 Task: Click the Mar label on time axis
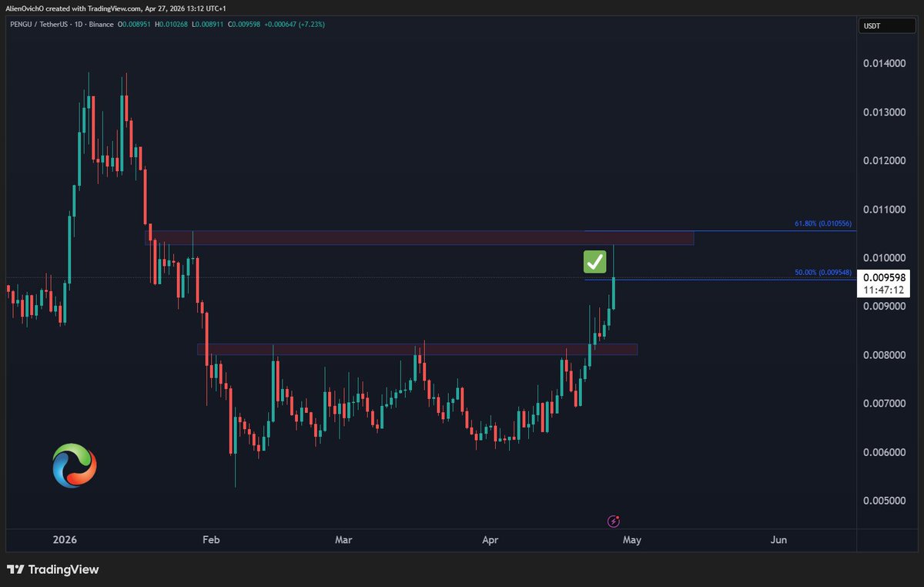[x=343, y=540]
